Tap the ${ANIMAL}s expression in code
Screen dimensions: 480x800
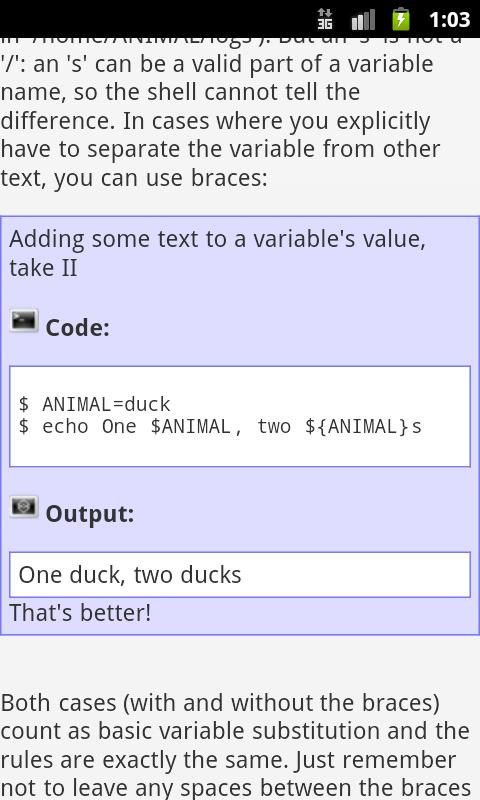pyautogui.click(x=363, y=427)
